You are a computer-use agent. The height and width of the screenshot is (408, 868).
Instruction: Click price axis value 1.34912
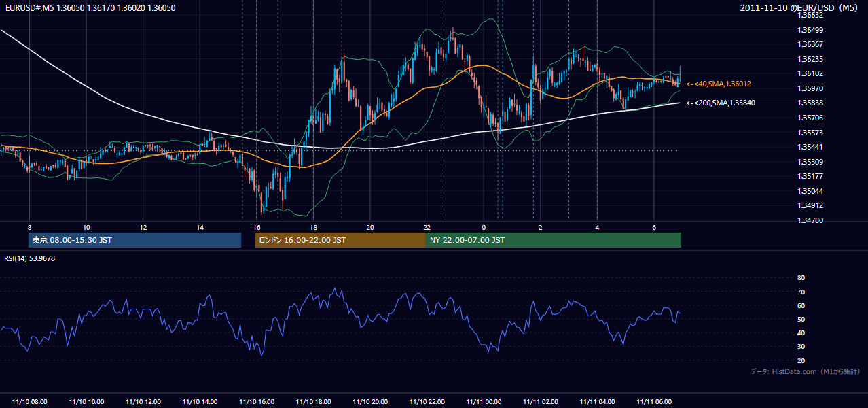[x=811, y=205]
